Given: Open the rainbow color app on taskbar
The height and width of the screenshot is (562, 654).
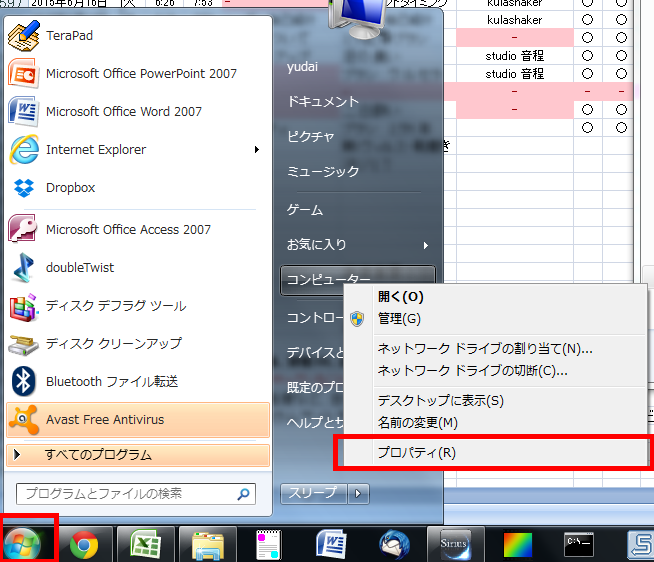Looking at the screenshot, I should [x=518, y=544].
